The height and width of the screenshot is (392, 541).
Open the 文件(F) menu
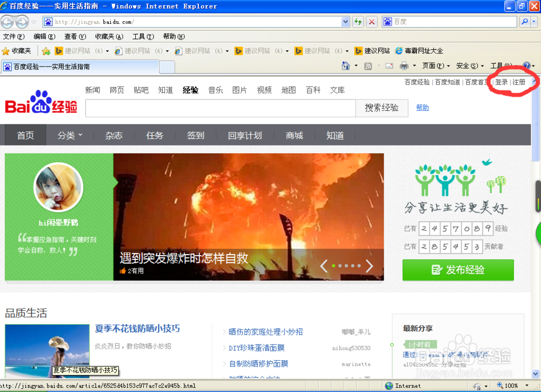[14, 37]
